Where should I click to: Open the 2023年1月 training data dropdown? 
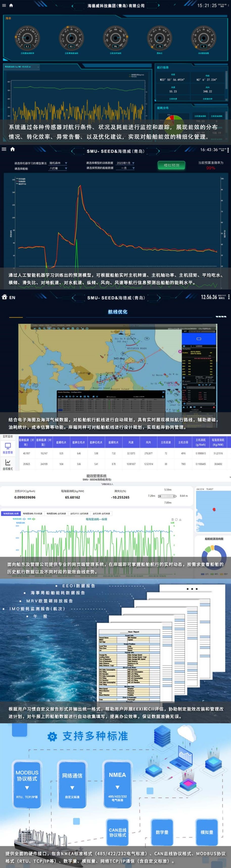[x=125, y=163]
